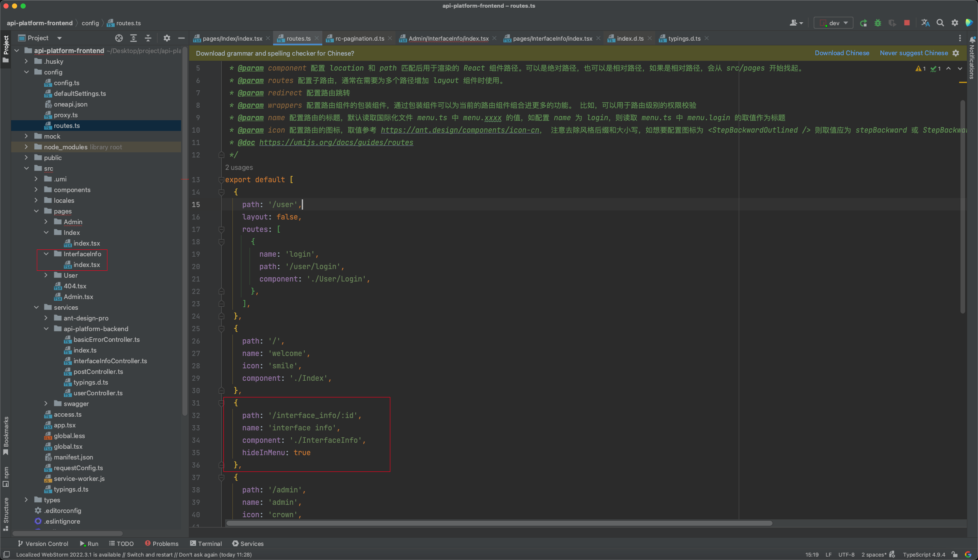Click the Debug bug icon in toolbar
This screenshot has height=560, width=978.
click(878, 23)
